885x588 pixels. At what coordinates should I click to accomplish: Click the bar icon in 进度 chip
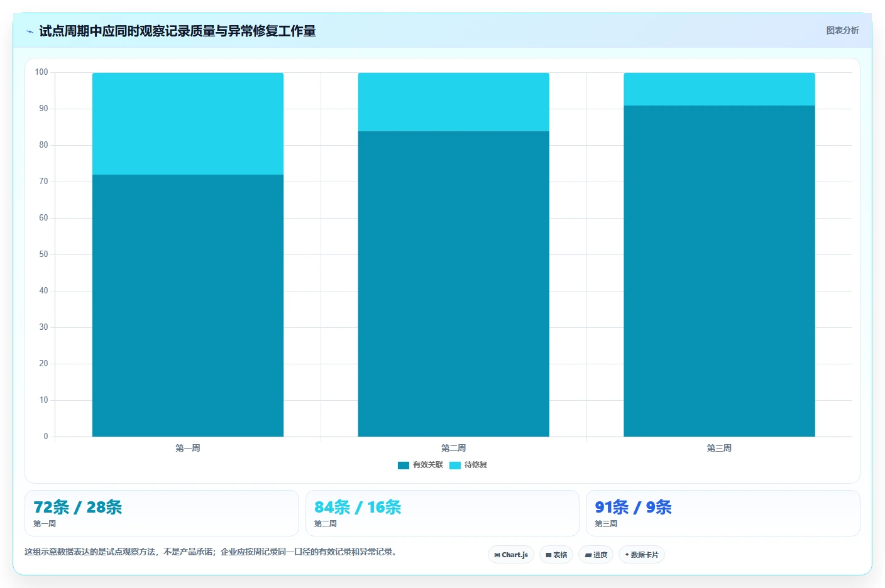pyautogui.click(x=588, y=555)
